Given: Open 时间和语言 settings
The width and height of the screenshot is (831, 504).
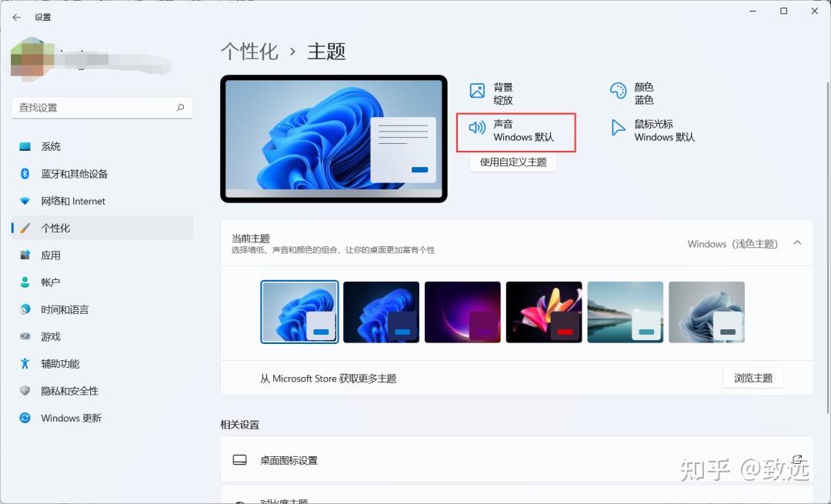Looking at the screenshot, I should [x=102, y=309].
